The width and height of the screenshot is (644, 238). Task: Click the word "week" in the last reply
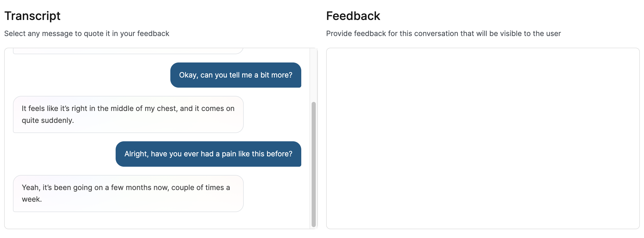pos(31,199)
